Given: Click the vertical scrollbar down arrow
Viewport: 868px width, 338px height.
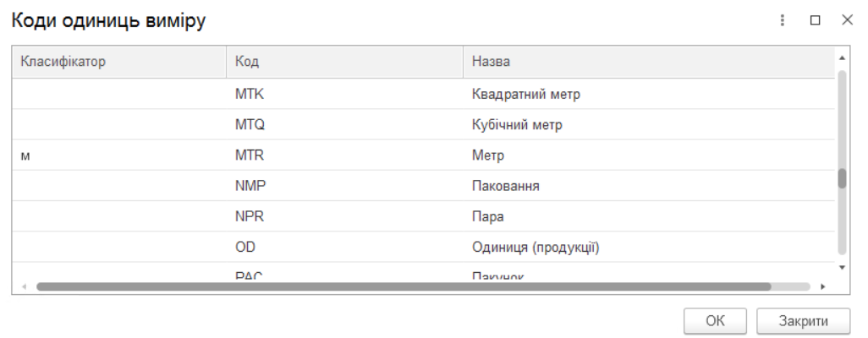Looking at the screenshot, I should tap(842, 267).
